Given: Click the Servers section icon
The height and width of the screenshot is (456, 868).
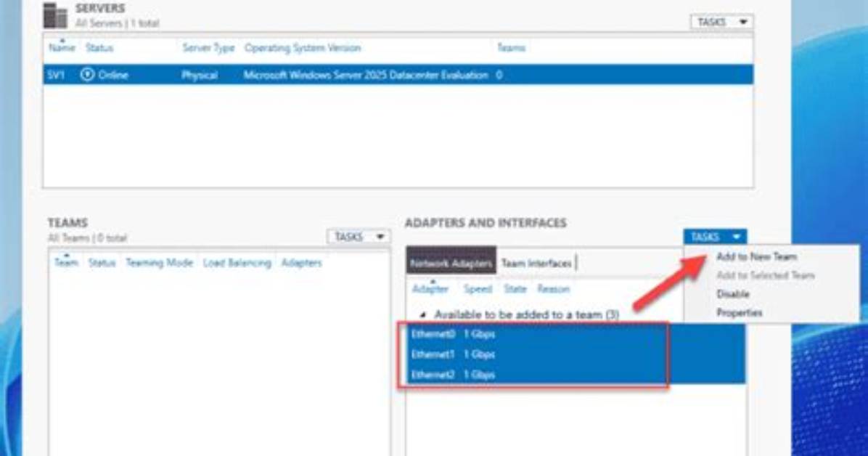Looking at the screenshot, I should [x=55, y=15].
